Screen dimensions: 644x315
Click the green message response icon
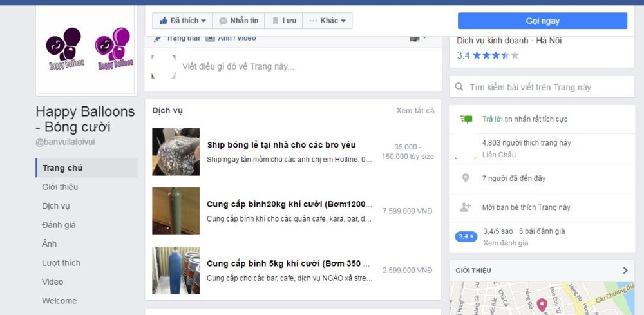tap(466, 119)
